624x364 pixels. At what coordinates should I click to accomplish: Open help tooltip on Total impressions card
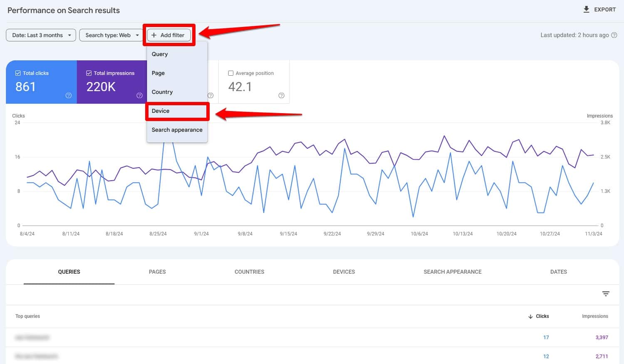[x=140, y=95]
